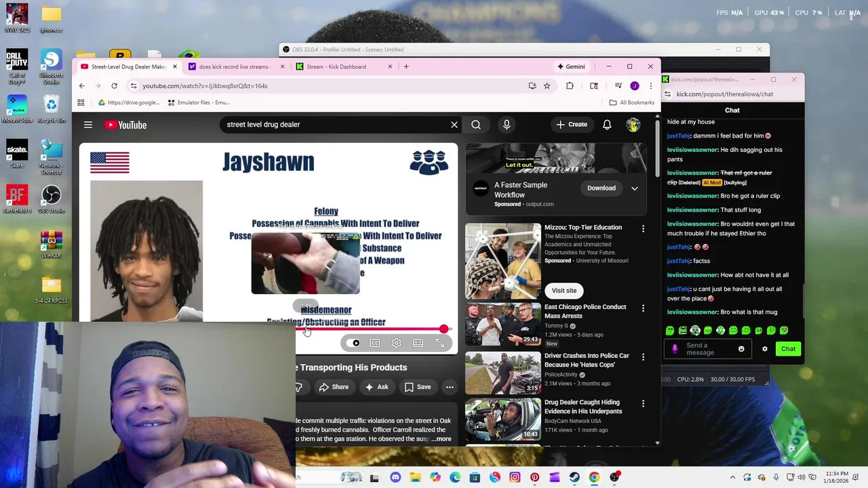Open a new Chrome tab
The image size is (868, 488).
[x=406, y=66]
